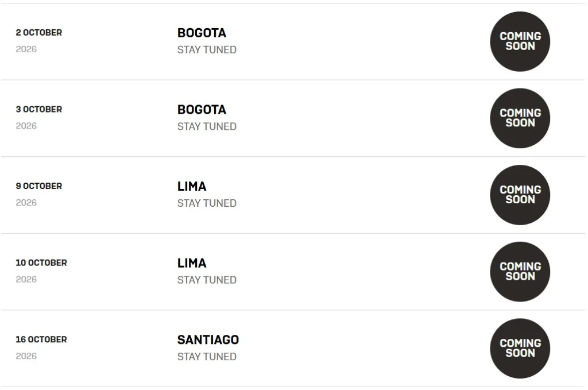Click Coming Soon badge for 2 October Bogota

click(520, 41)
